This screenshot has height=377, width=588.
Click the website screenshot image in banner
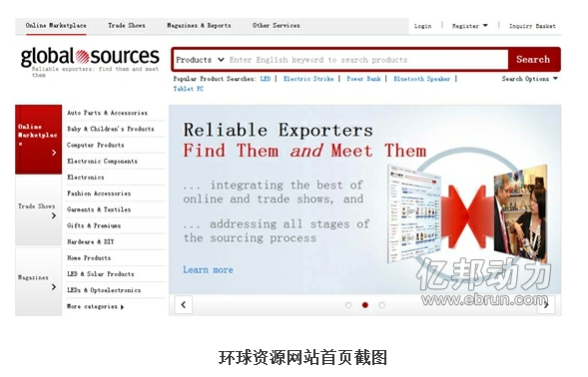point(414,213)
